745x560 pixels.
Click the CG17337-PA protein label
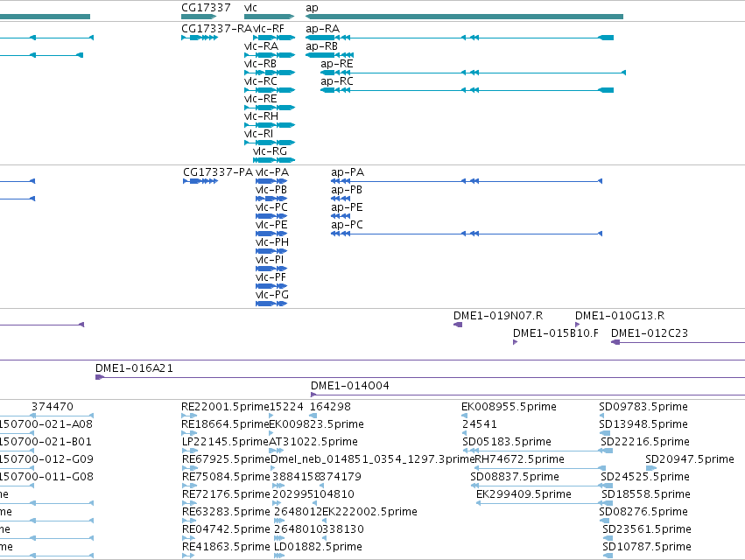pos(218,172)
